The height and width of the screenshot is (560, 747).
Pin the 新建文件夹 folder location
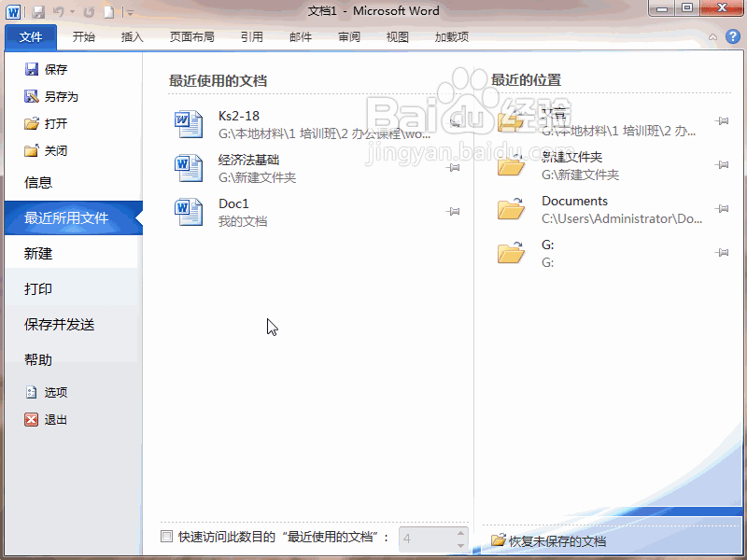pos(722,165)
